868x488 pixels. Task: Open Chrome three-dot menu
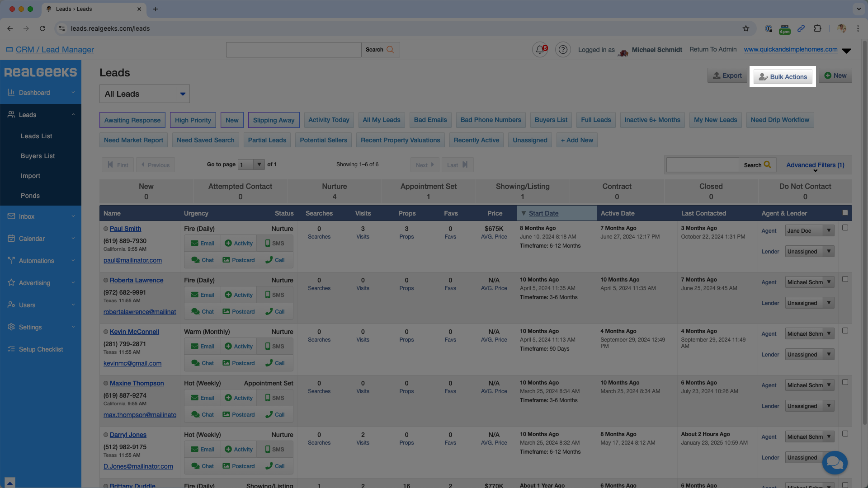tap(858, 28)
